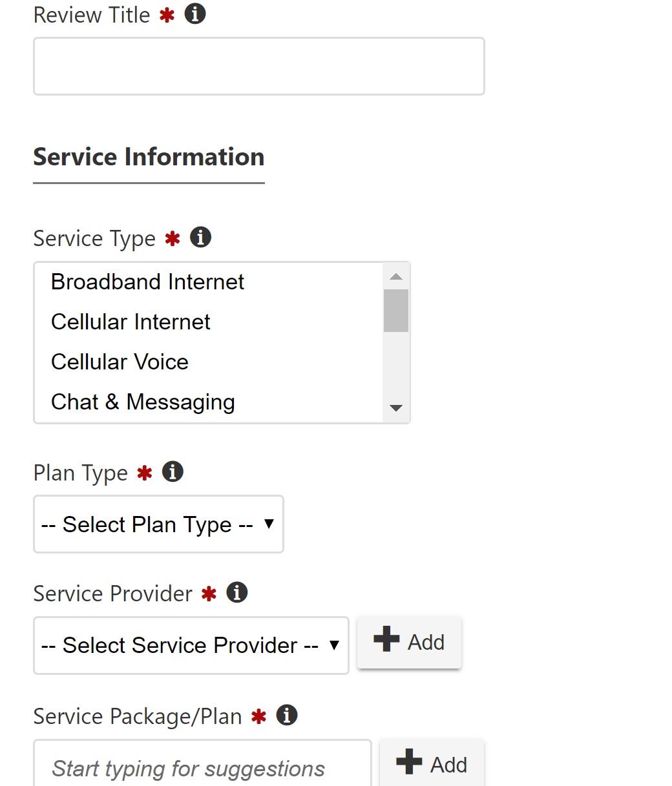
Task: Click the Service Provider info icon
Action: pyautogui.click(x=237, y=593)
